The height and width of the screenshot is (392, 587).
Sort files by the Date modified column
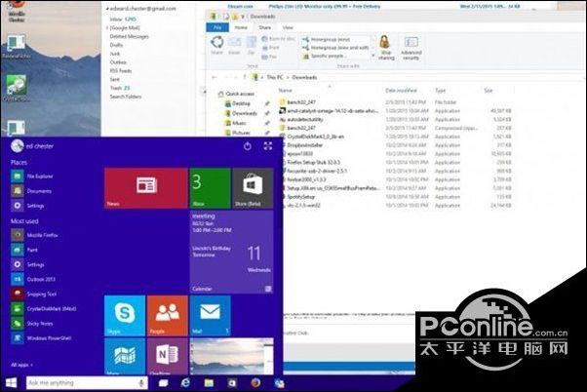pos(400,89)
